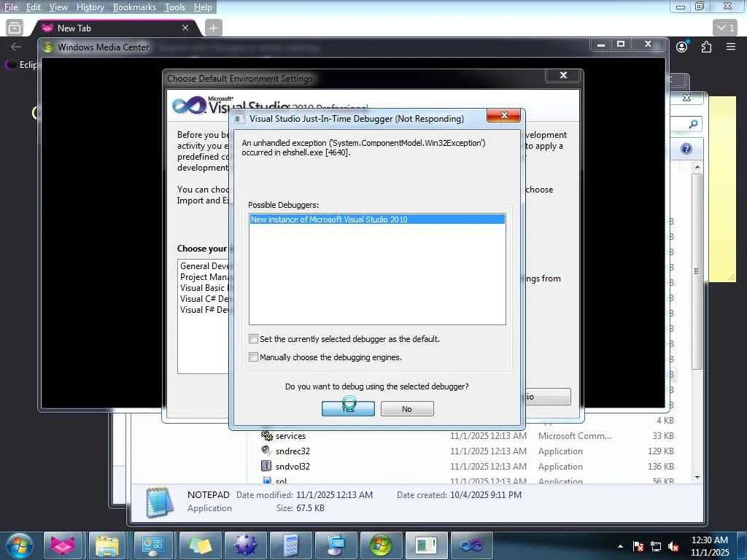This screenshot has width=747, height=560.
Task: Select the New Tab browser tab
Action: click(113, 28)
